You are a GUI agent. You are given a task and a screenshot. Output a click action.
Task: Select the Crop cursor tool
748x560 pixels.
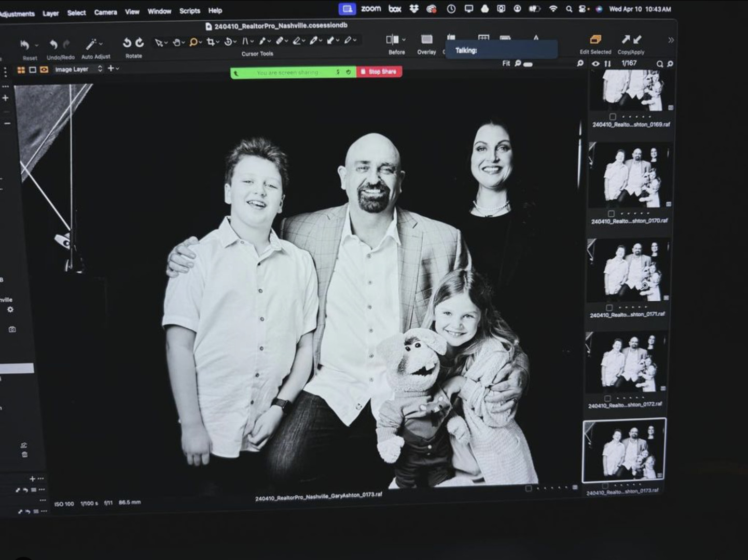pos(210,42)
